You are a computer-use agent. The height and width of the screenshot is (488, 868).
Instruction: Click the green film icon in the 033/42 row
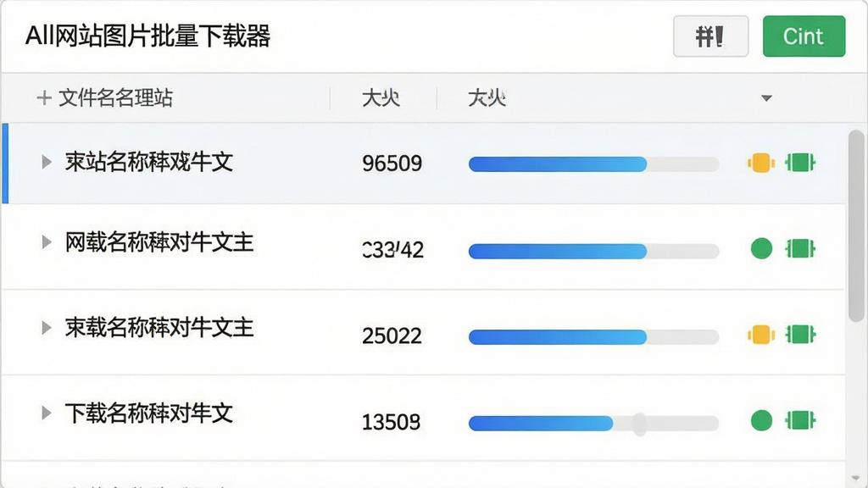click(x=800, y=248)
